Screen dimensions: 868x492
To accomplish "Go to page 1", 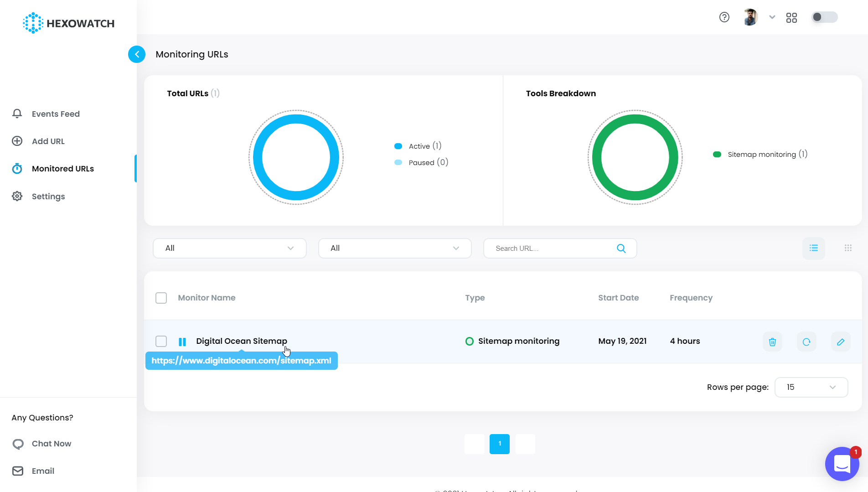I will [x=500, y=444].
